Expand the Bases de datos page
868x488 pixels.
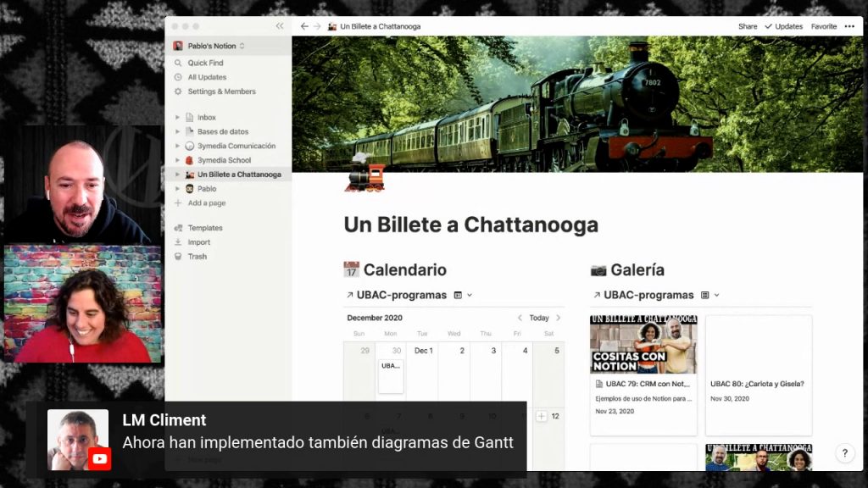tap(177, 131)
